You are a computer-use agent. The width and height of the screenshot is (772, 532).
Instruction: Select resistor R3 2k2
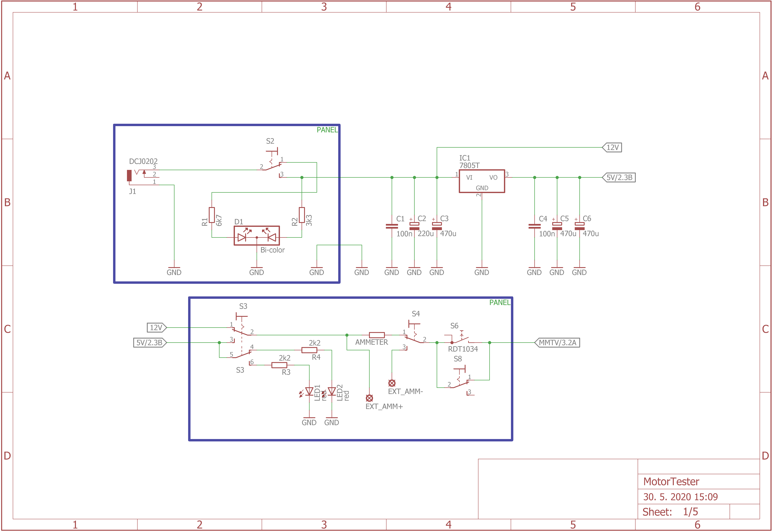click(x=279, y=365)
